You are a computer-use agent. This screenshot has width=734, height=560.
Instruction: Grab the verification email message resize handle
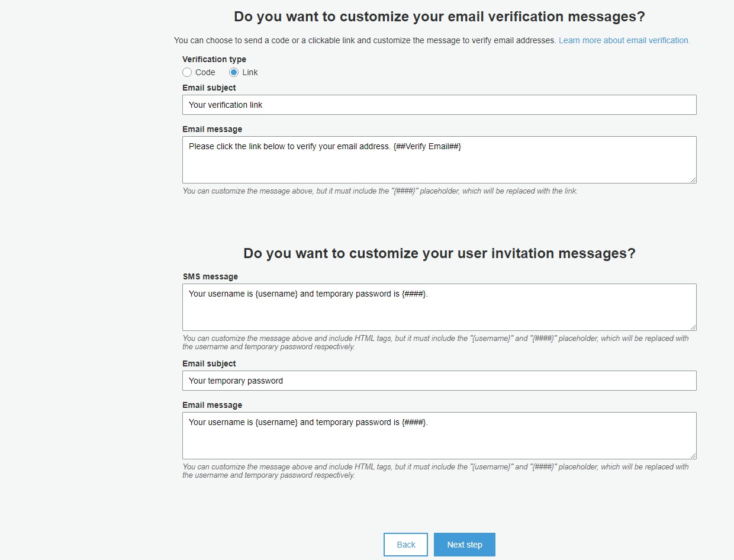point(693,180)
